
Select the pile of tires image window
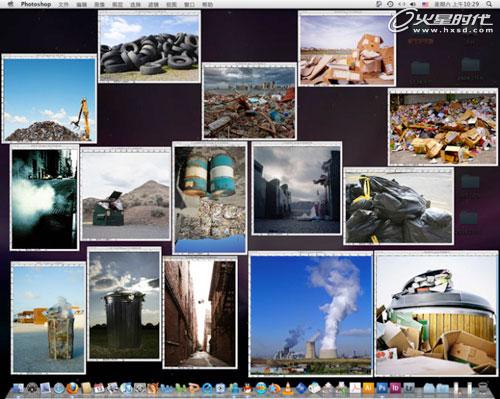149,46
